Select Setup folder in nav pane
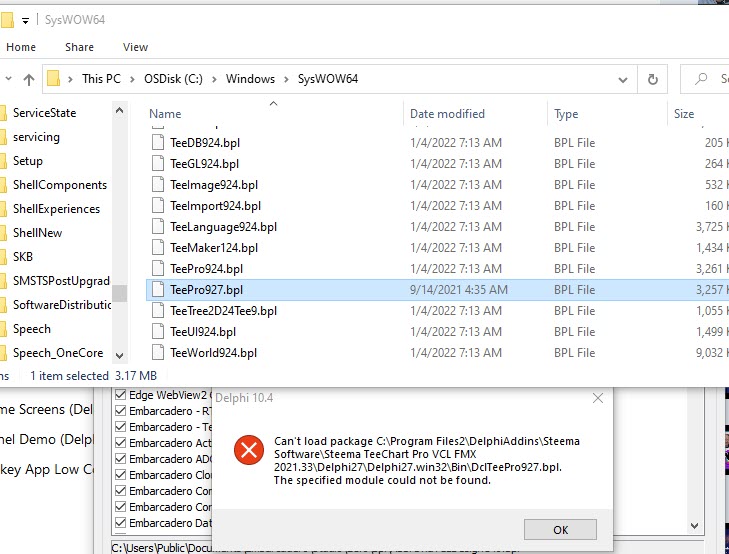The image size is (729, 554). (27, 161)
